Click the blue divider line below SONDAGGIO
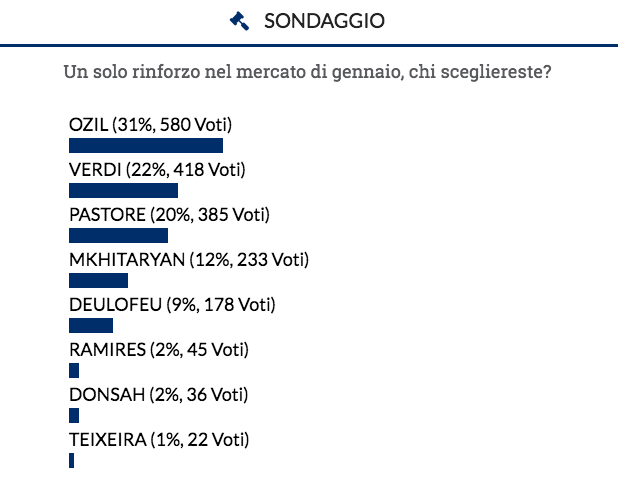 [x=309, y=45]
